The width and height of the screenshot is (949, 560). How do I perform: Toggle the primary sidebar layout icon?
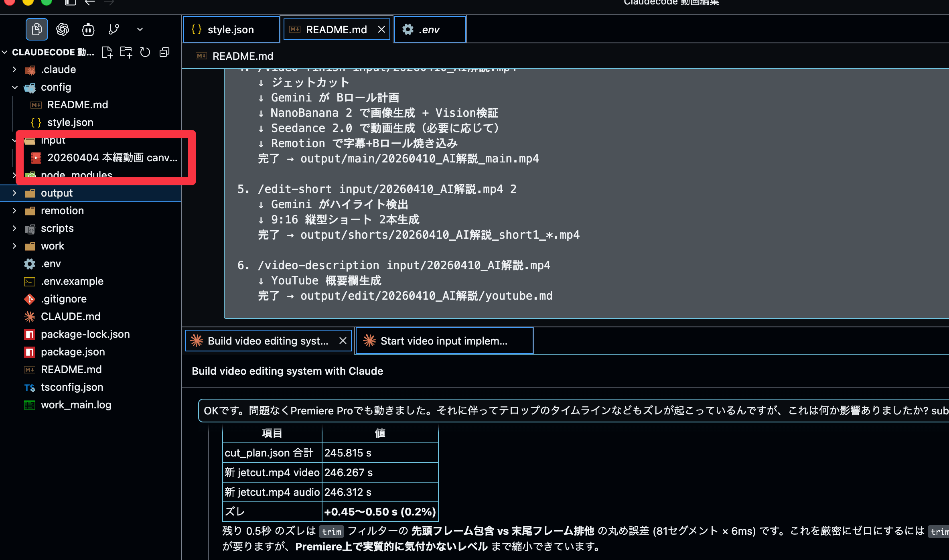[70, 2]
